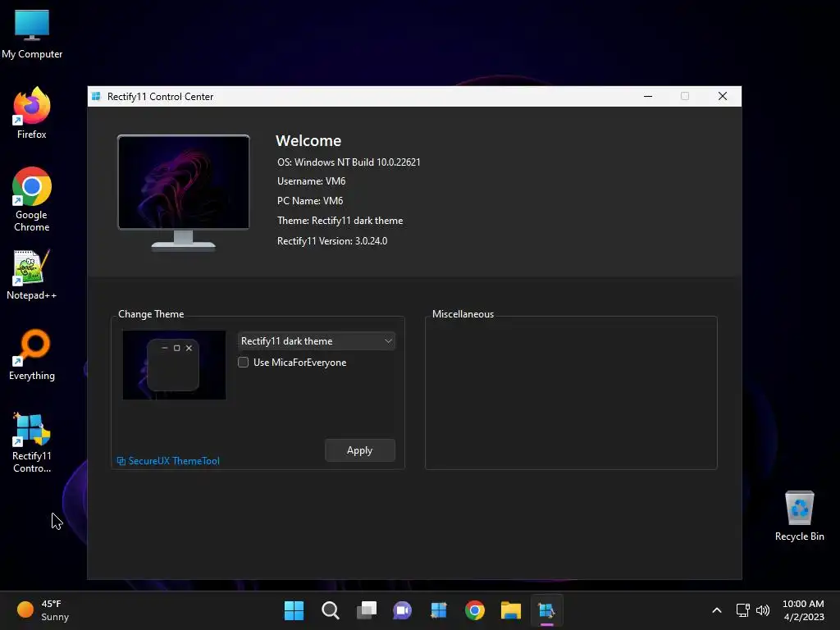Open the SecureUX ThemeTool link
This screenshot has width=840, height=630.
click(168, 461)
